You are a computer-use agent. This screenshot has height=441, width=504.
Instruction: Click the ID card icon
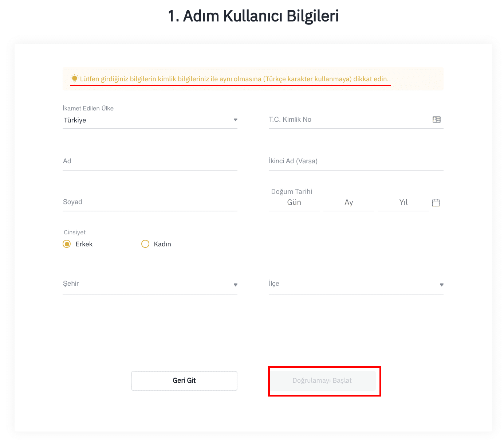click(436, 120)
